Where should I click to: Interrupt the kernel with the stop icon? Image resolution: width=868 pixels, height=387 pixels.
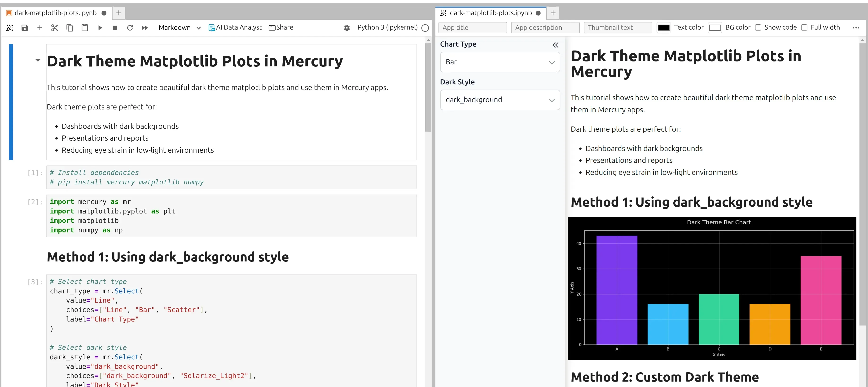point(115,28)
